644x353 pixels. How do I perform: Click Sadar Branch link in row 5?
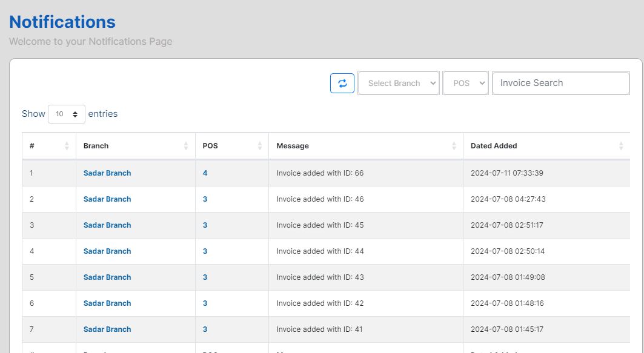107,277
